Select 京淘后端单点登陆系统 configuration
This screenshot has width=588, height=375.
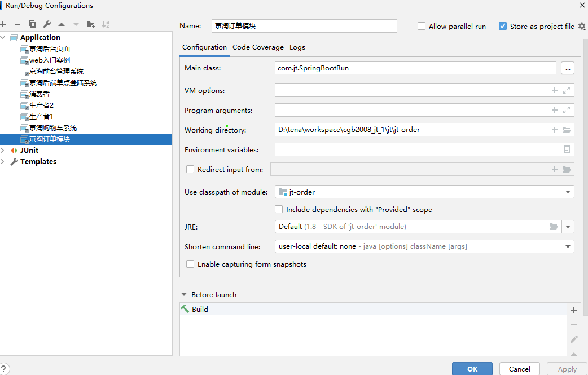coord(63,82)
